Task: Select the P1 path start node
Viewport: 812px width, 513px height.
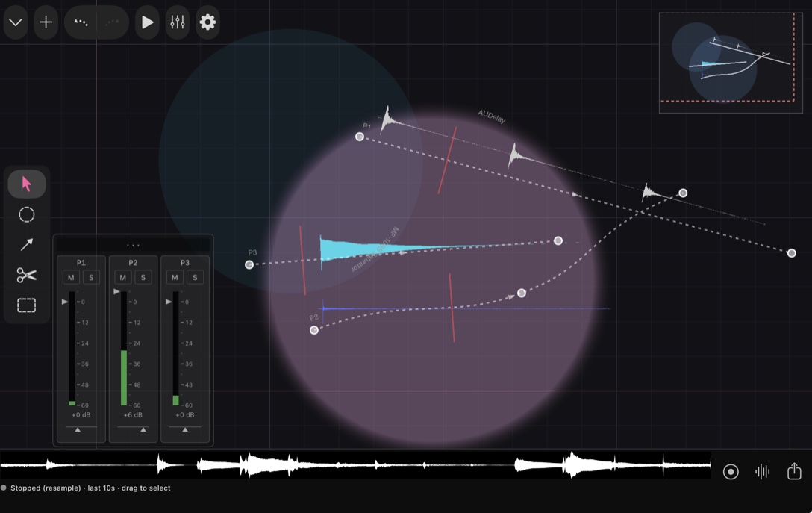Action: [360, 137]
